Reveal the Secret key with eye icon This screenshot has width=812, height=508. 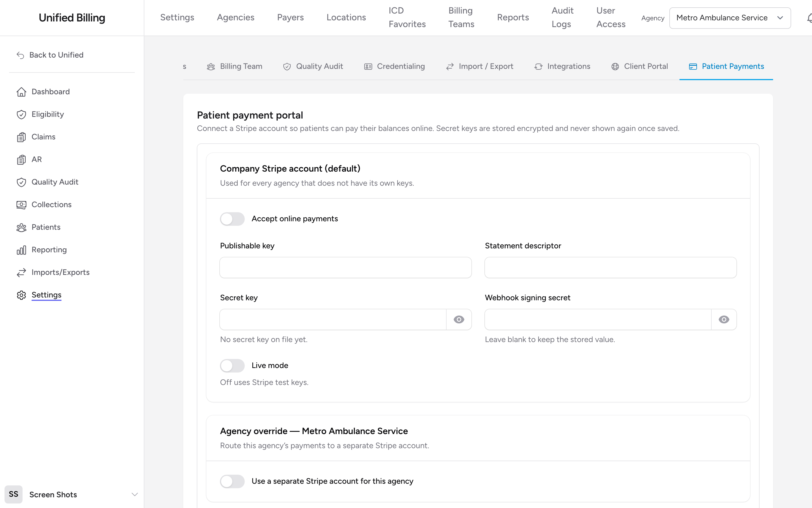459,319
